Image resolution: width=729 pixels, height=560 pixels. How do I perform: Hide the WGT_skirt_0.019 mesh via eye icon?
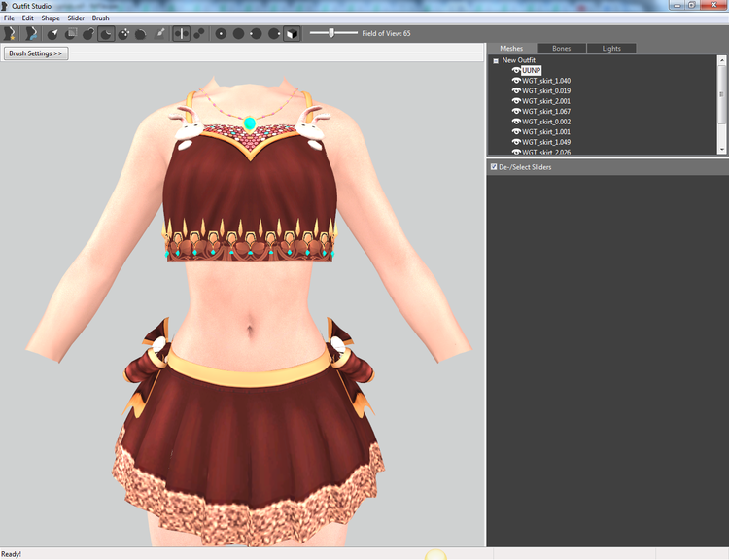tap(516, 90)
